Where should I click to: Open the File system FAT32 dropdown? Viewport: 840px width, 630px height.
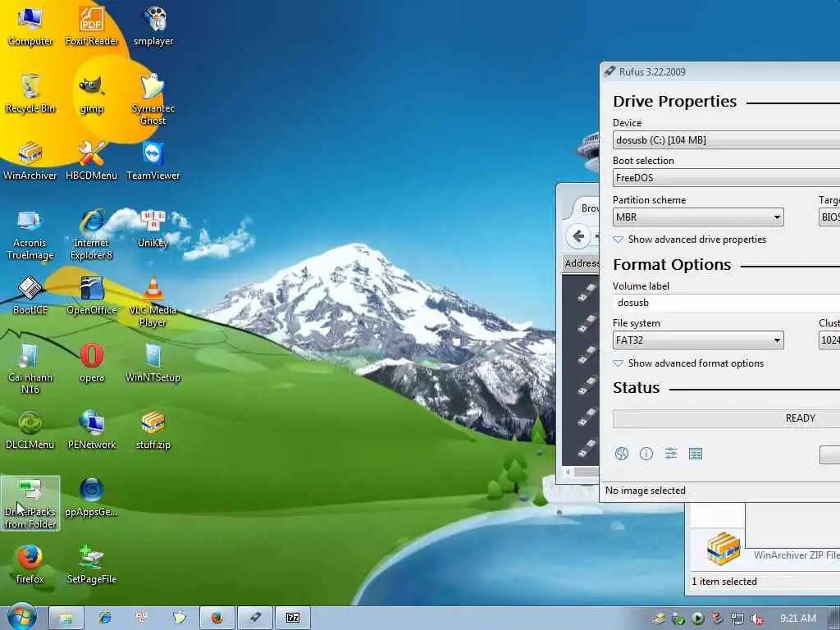coord(698,340)
